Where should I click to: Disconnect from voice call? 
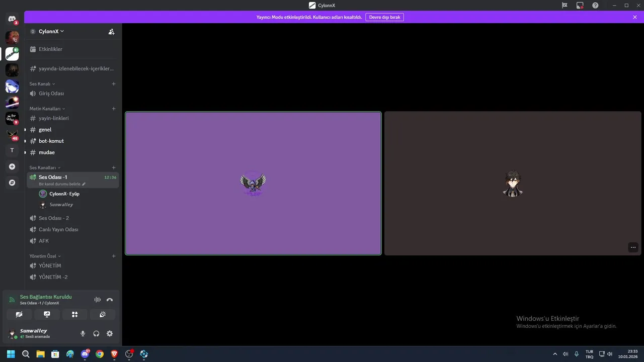tap(110, 300)
